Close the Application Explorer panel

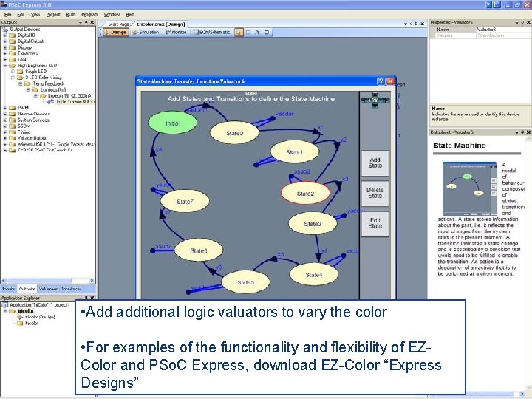click(92, 298)
